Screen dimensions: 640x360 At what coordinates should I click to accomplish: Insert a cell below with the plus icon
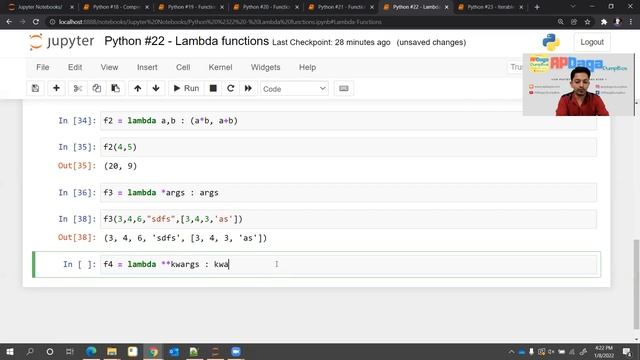click(x=56, y=89)
